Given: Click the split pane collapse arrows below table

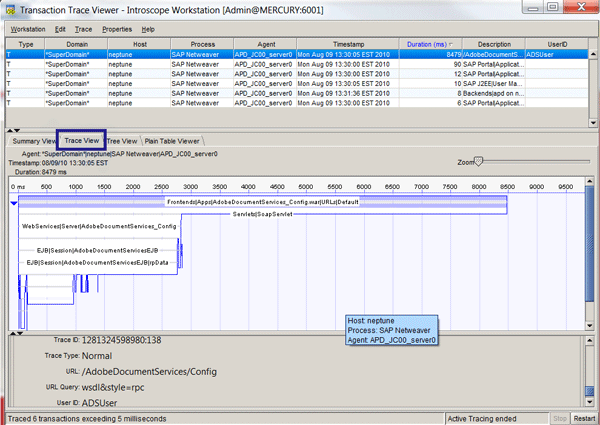Looking at the screenshot, I should (12, 130).
